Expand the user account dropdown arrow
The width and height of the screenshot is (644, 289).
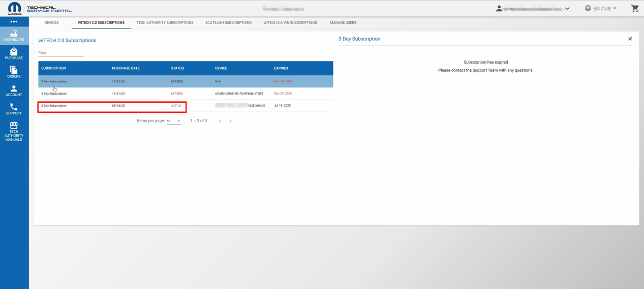pyautogui.click(x=567, y=9)
